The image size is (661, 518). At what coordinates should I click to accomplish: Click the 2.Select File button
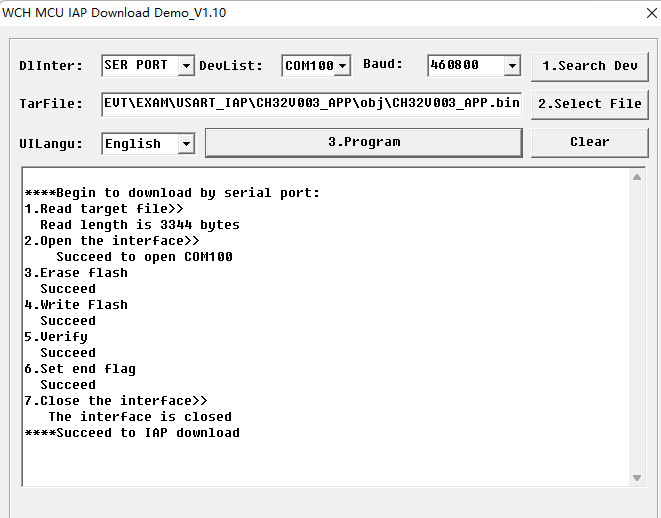(589, 104)
